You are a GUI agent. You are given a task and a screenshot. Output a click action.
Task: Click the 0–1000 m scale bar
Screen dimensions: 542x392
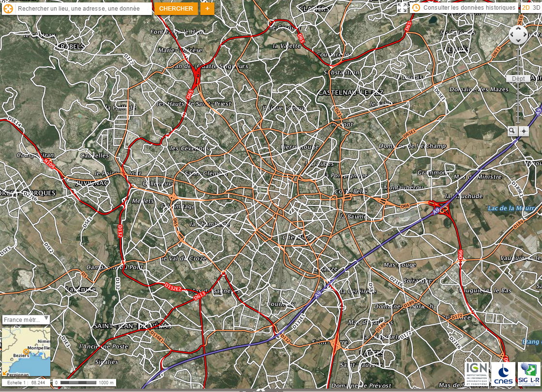click(84, 383)
